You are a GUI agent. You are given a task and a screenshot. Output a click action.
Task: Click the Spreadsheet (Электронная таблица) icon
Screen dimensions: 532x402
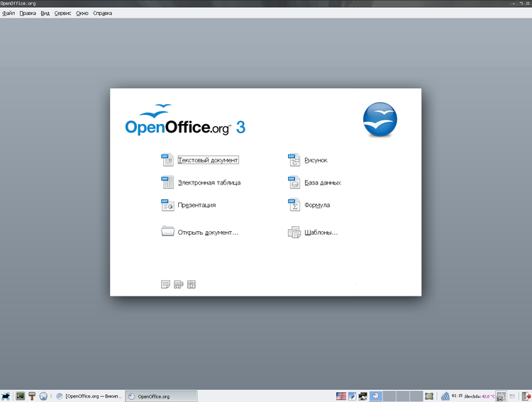(167, 182)
